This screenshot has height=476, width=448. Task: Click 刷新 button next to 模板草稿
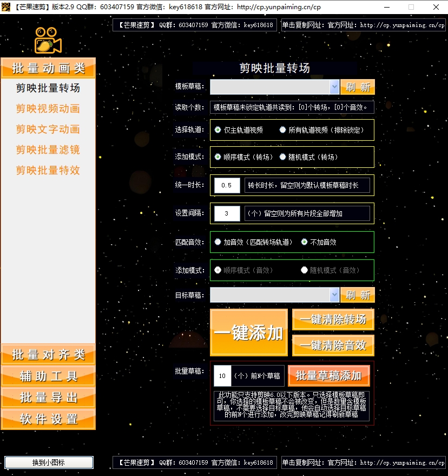(358, 87)
